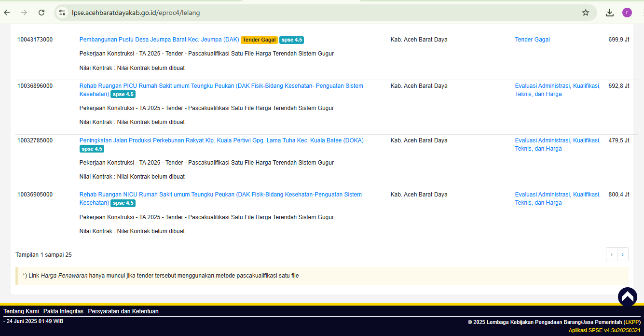Image resolution: width=644 pixels, height=336 pixels.
Task: Reload the page with the refresh icon
Action: pos(41,13)
